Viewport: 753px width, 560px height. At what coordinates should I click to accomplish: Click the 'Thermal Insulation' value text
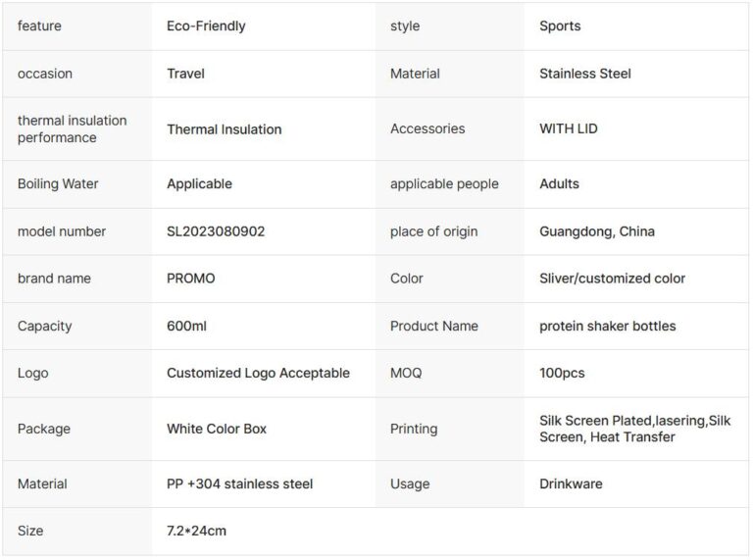(224, 129)
